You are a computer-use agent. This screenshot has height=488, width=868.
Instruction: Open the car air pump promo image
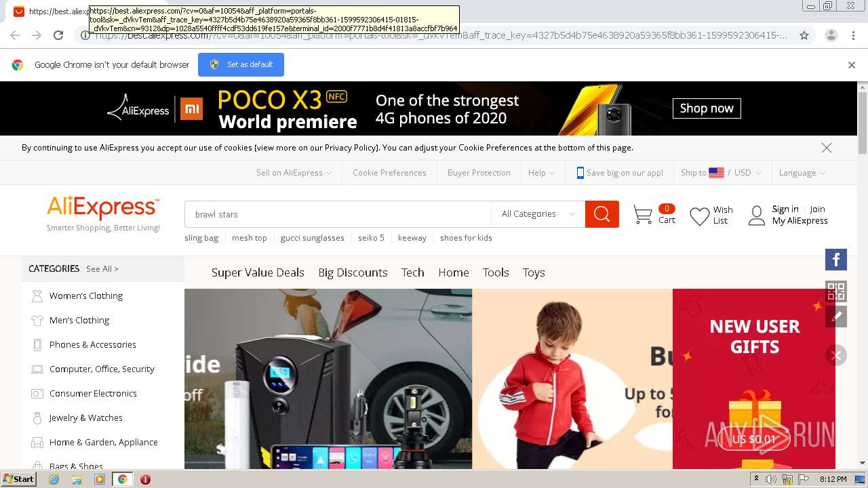tap(328, 379)
